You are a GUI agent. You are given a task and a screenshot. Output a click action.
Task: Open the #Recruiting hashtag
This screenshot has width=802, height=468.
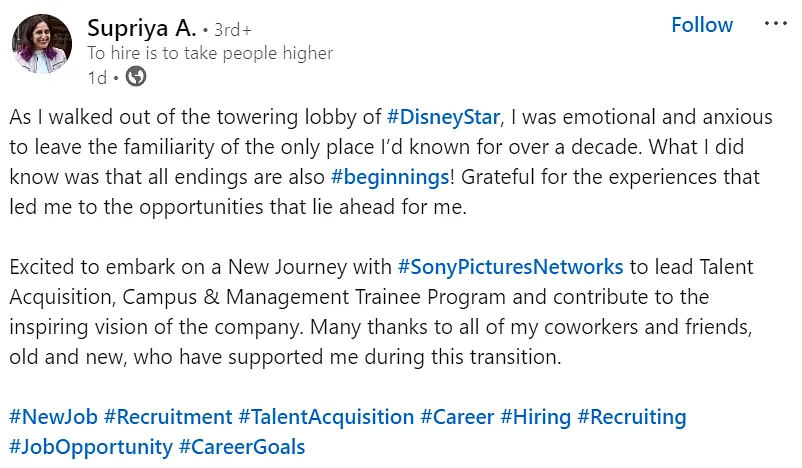[x=632, y=417]
